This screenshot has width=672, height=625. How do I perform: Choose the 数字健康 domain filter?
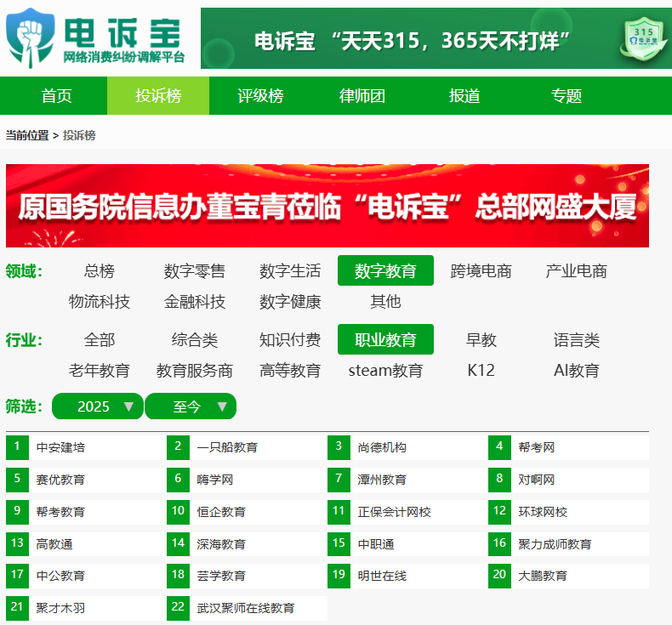[x=290, y=302]
